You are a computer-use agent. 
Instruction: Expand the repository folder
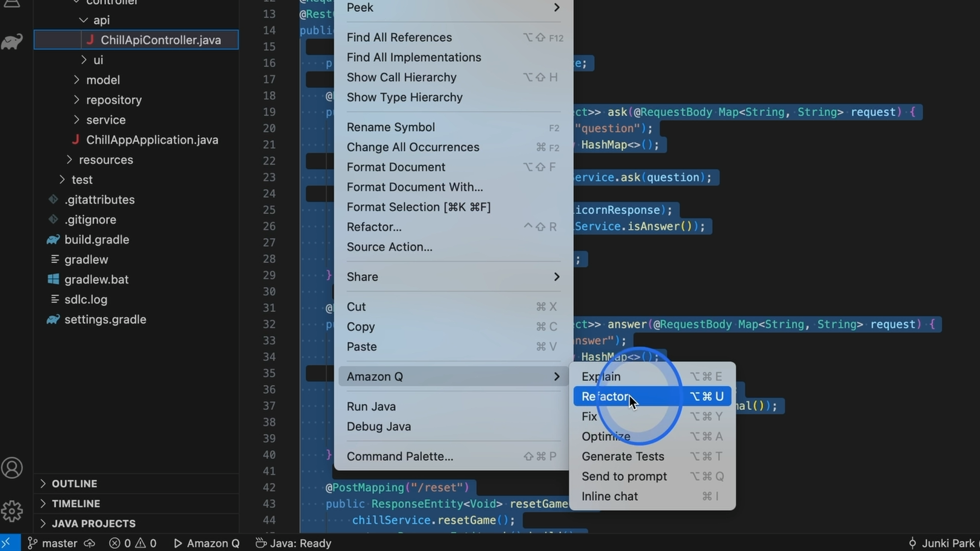(x=113, y=100)
